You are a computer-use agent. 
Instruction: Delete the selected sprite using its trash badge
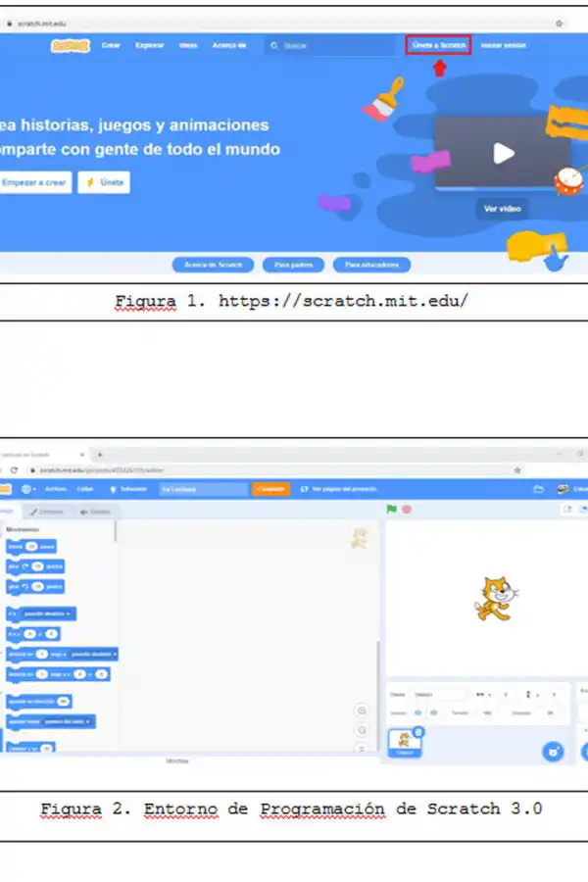tap(418, 731)
